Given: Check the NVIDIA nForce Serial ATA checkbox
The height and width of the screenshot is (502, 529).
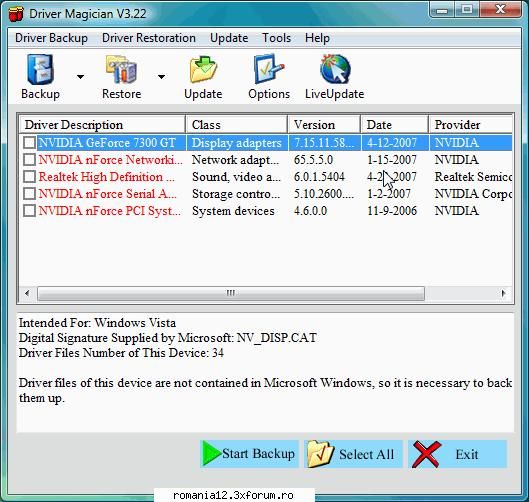Looking at the screenshot, I should (x=29, y=194).
